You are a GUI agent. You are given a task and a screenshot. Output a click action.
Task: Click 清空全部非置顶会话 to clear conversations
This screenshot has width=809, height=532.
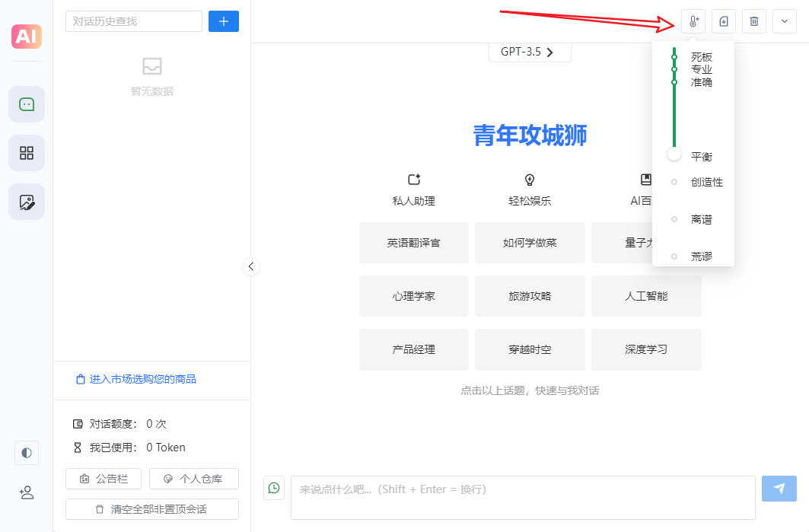[151, 508]
